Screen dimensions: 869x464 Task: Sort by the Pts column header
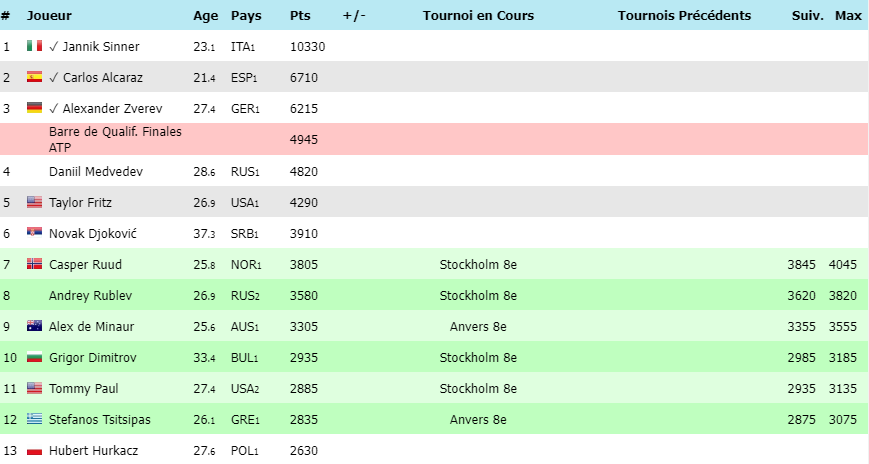tap(300, 15)
